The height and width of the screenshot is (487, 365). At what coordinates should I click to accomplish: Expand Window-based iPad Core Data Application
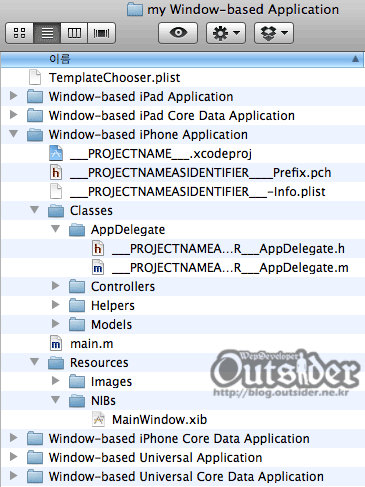(14, 115)
